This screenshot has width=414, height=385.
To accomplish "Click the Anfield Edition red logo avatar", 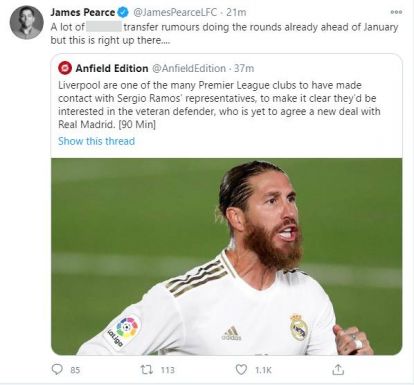I will click(x=65, y=68).
